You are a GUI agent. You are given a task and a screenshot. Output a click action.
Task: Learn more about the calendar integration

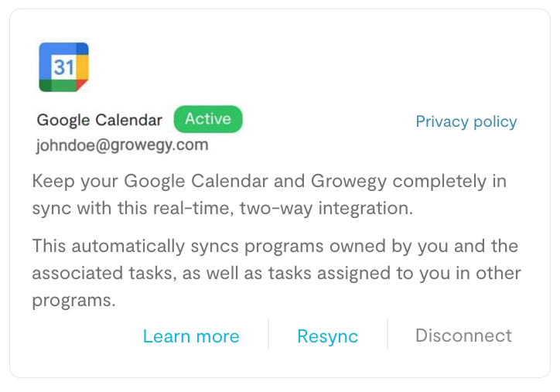pyautogui.click(x=191, y=336)
